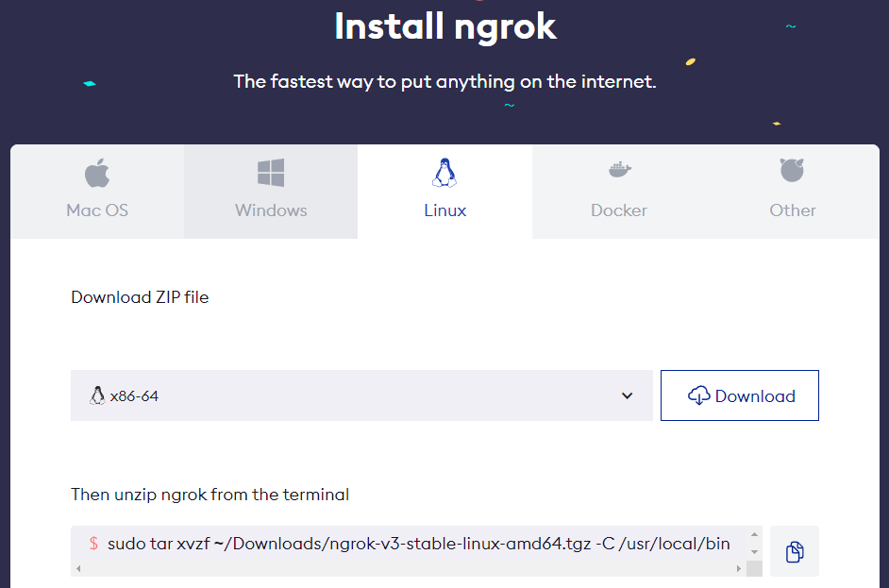Click the Docker whale icon

(619, 171)
